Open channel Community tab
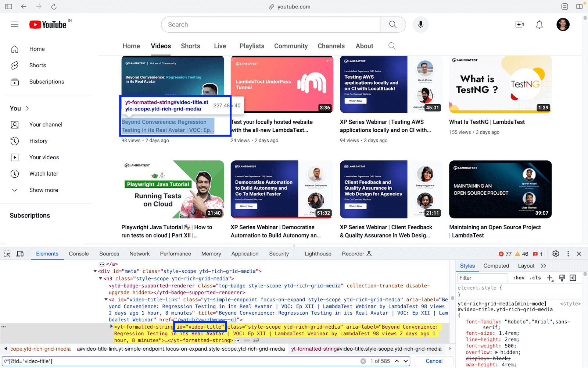This screenshot has height=368, width=588. 291,46
